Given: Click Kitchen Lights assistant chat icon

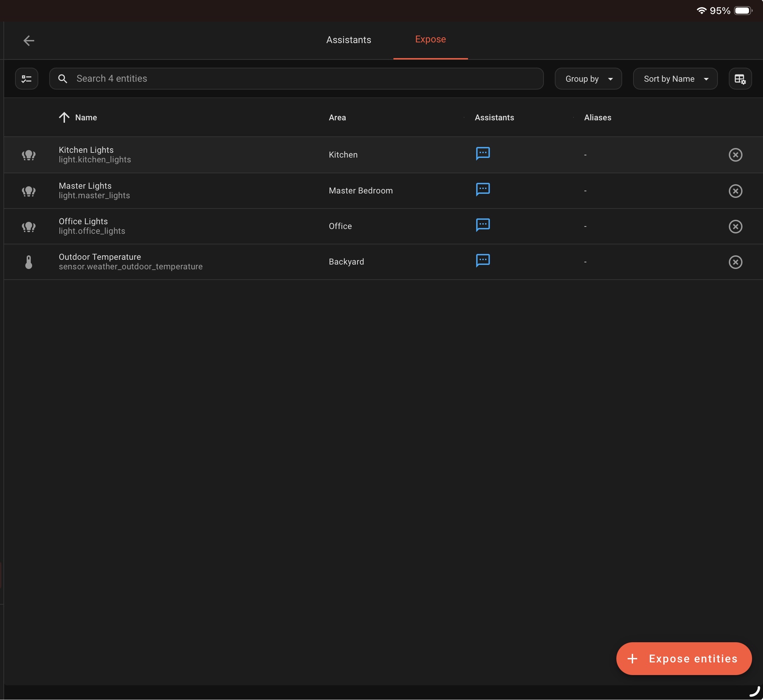Looking at the screenshot, I should 482,153.
